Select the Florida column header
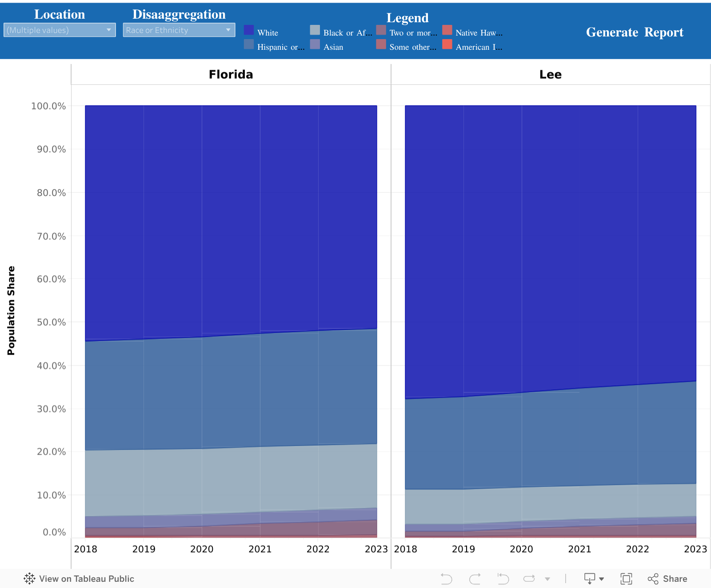 (231, 74)
